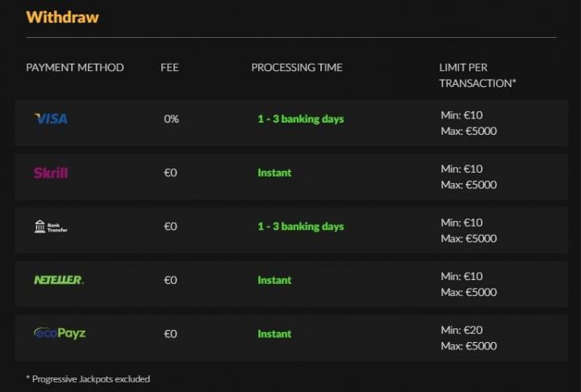
Task: Click NETELLER's Max: €5000 limit text
Action: pos(469,292)
